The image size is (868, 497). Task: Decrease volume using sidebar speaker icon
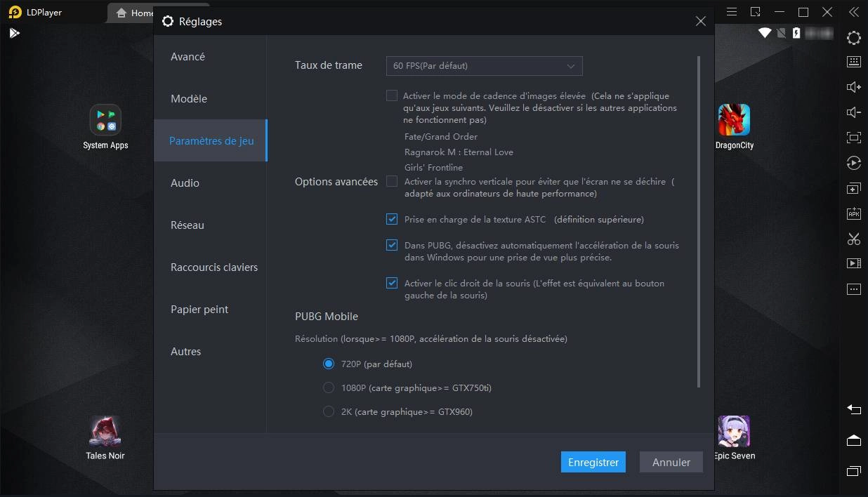point(853,112)
